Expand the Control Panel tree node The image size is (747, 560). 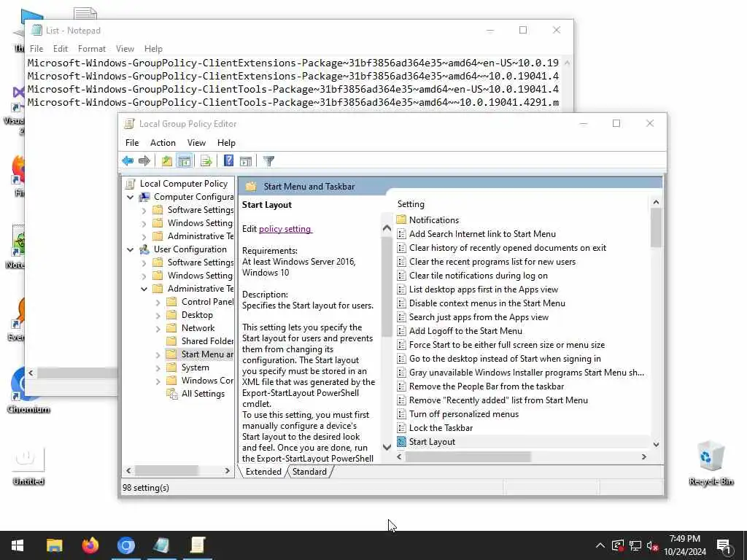click(x=158, y=302)
